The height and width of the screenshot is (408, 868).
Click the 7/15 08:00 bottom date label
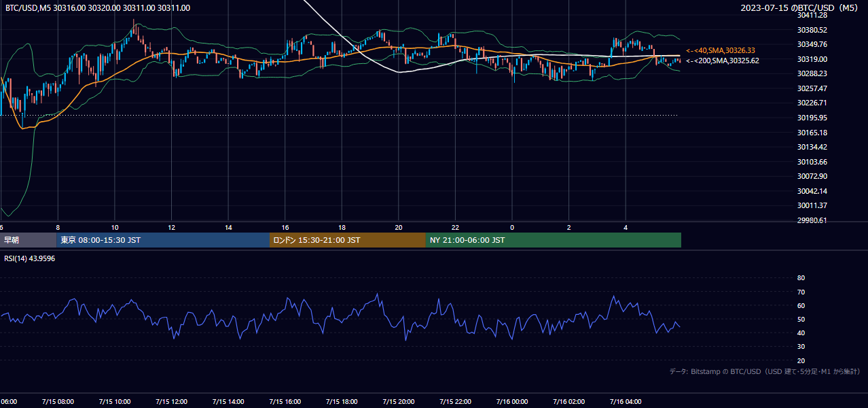58,401
